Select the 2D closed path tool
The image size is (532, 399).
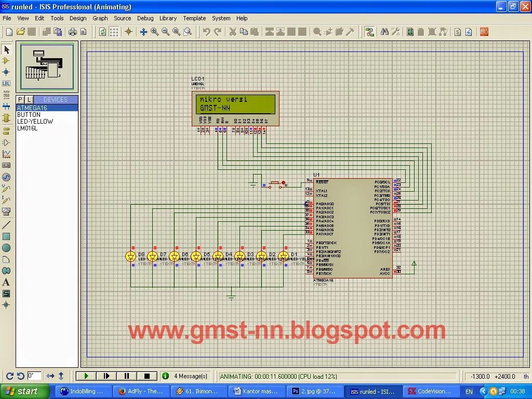click(6, 271)
